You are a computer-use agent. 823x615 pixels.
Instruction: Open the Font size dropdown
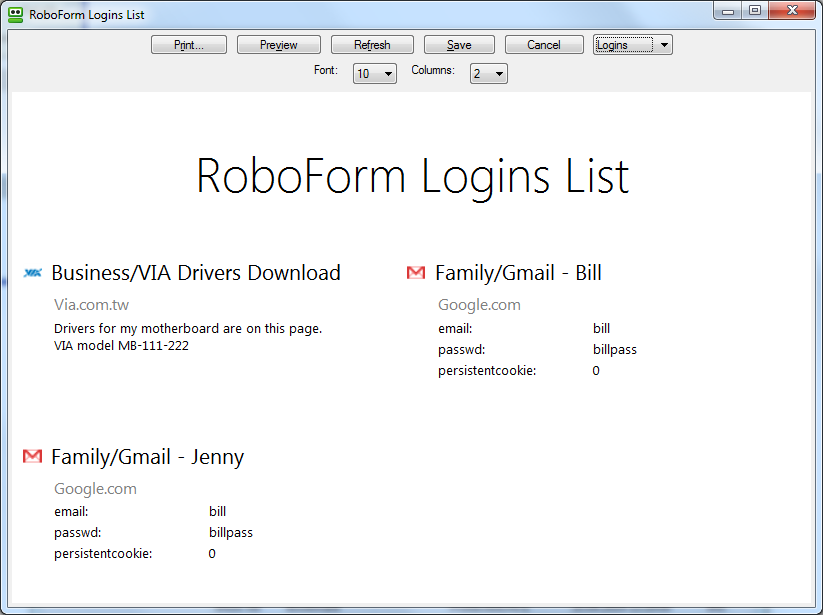375,73
